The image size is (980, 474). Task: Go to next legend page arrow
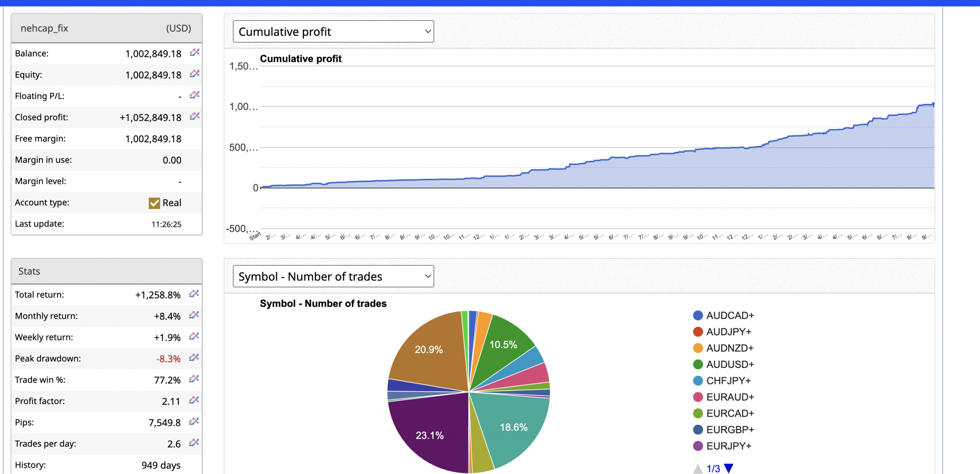click(x=729, y=468)
